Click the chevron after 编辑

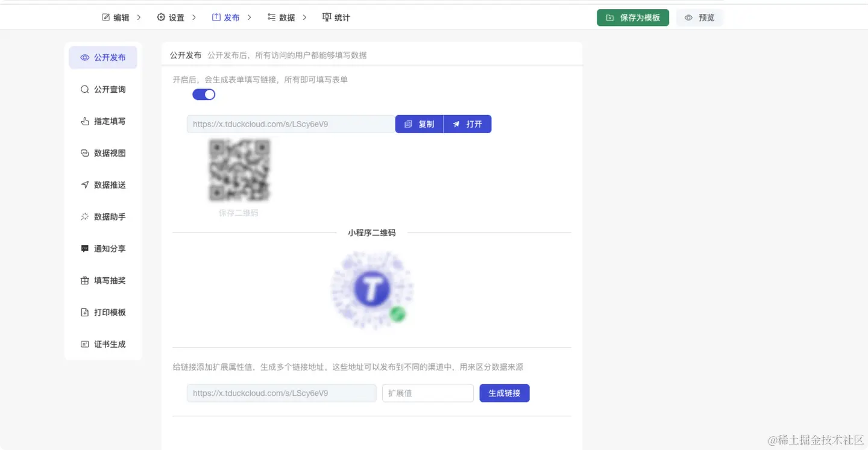139,17
